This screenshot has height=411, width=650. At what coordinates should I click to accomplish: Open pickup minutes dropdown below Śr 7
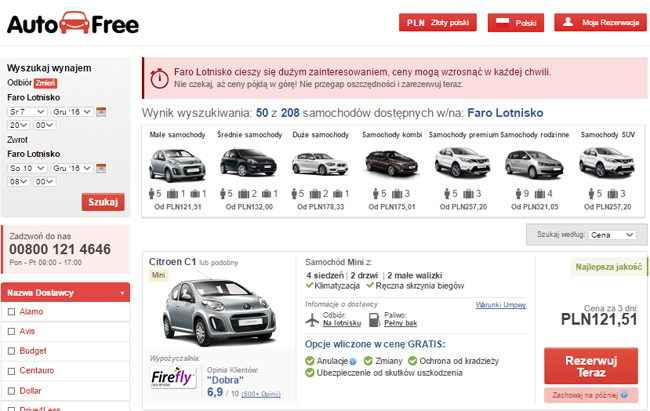[x=44, y=125]
